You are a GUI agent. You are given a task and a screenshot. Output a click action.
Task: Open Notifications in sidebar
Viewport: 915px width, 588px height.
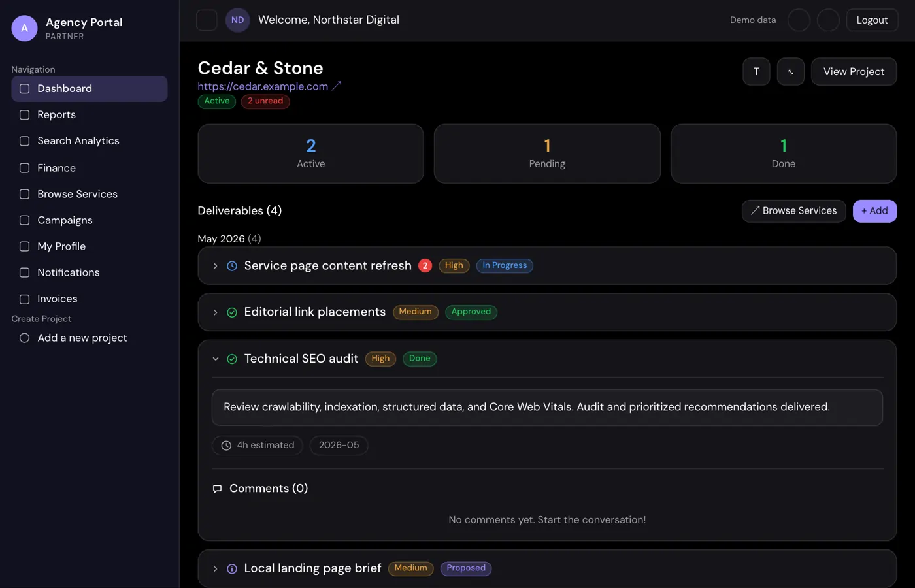[90, 272]
